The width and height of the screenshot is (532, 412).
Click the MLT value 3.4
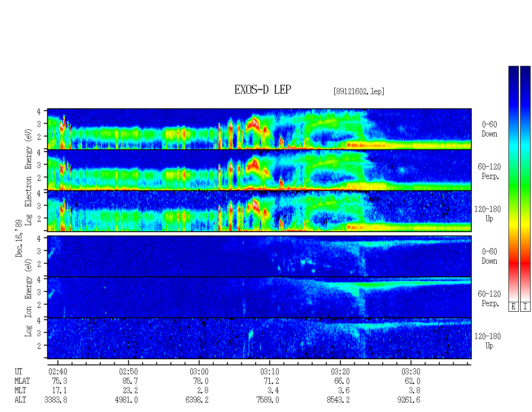pyautogui.click(x=273, y=391)
